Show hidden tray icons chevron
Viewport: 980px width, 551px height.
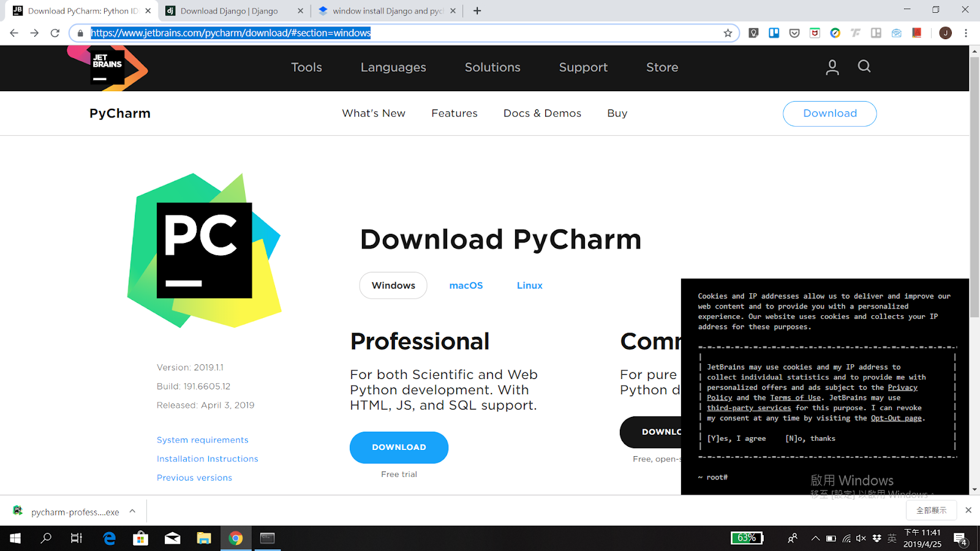pos(815,538)
